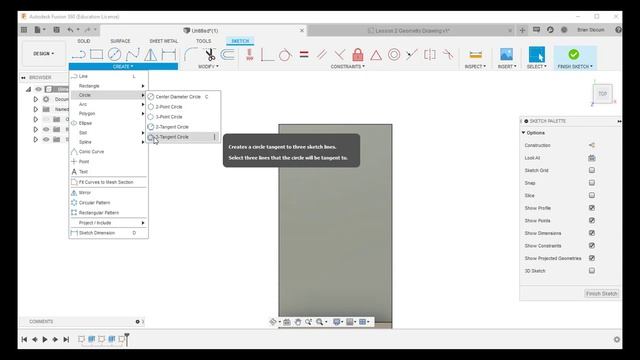Viewport: 640px width, 360px height.
Task: Enable the Snap checkbox
Action: [x=592, y=183]
